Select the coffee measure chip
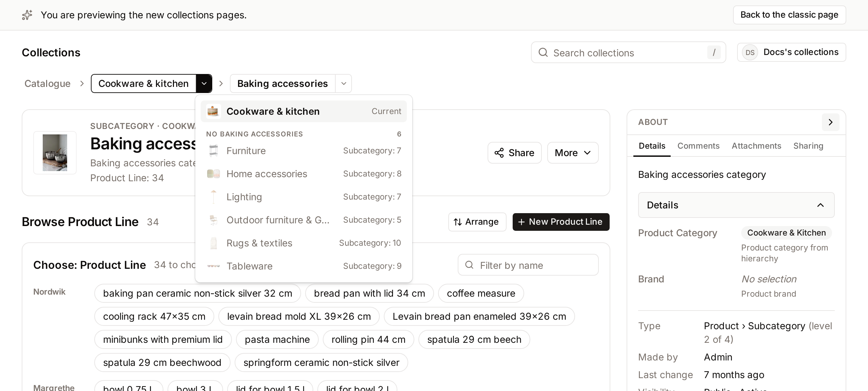Viewport: 868px width, 391px height. coord(481,293)
